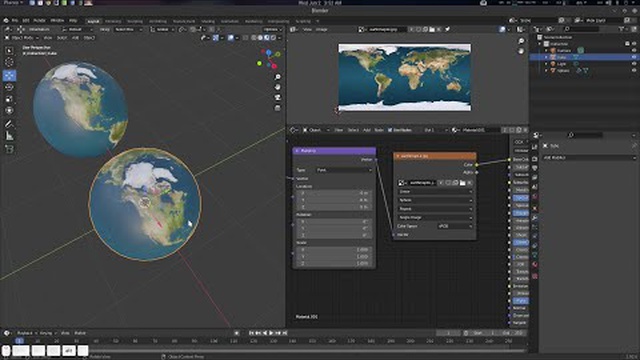Open the File menu
The width and height of the screenshot is (640, 360).
15,20
